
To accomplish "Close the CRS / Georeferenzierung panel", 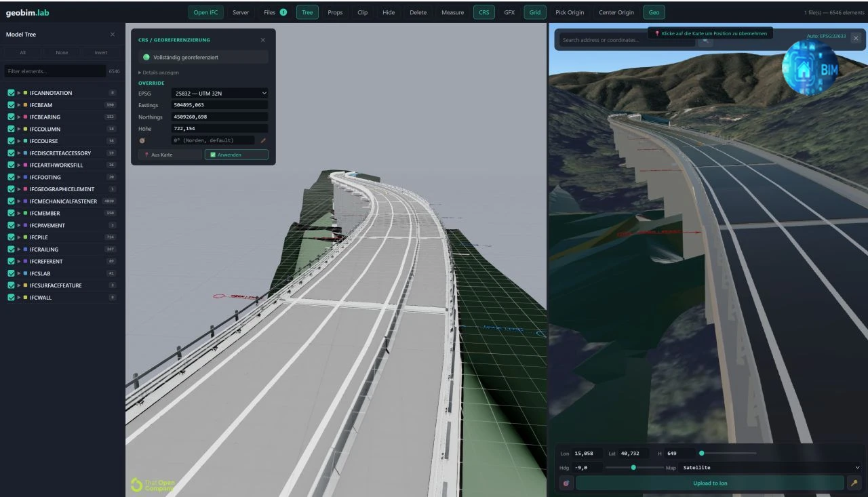I will click(263, 40).
